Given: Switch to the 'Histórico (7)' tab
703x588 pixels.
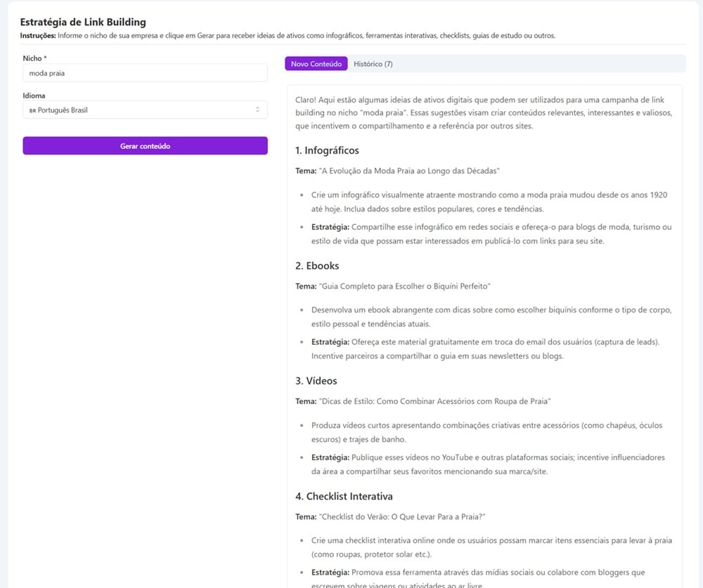Looking at the screenshot, I should 373,64.
